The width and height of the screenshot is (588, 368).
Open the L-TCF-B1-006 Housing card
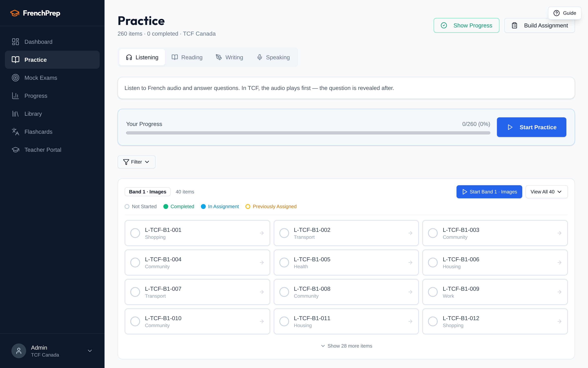pos(495,262)
